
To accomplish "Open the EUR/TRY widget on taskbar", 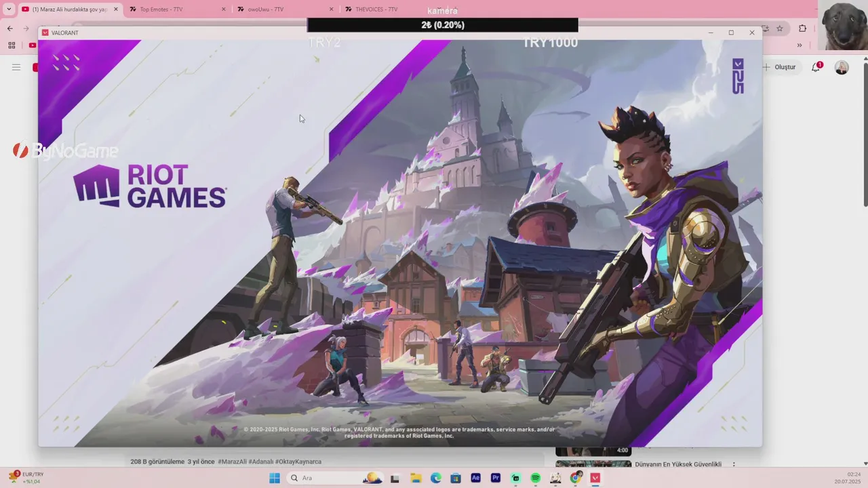I will 27,478.
